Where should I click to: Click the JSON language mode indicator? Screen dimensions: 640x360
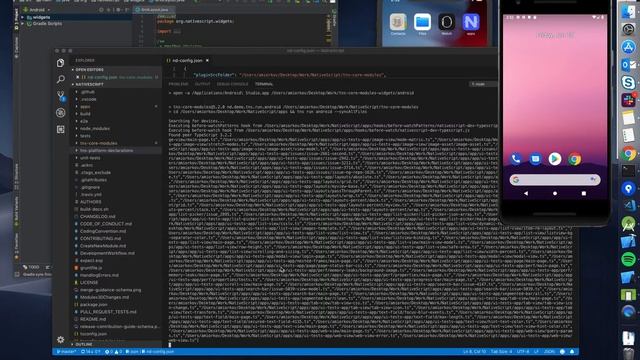point(549,352)
